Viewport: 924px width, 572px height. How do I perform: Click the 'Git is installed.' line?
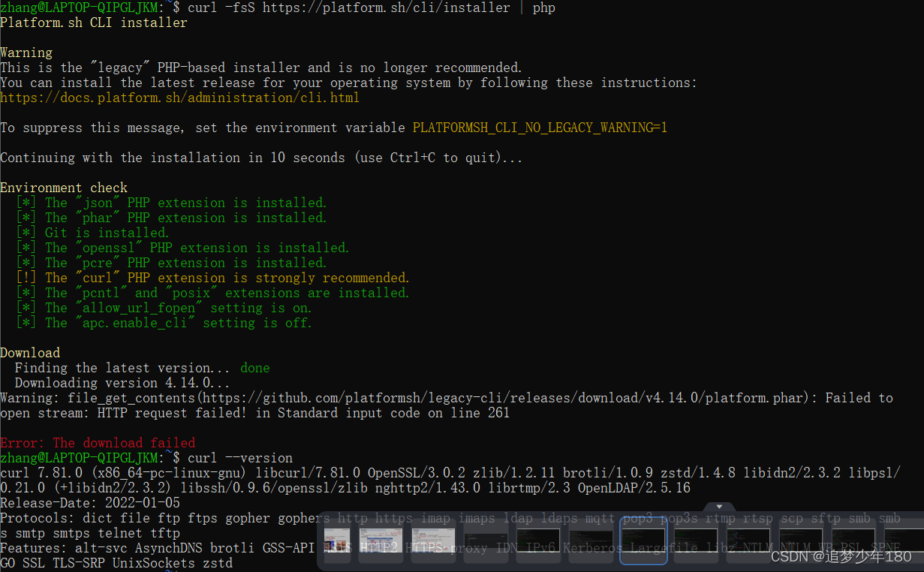92,233
